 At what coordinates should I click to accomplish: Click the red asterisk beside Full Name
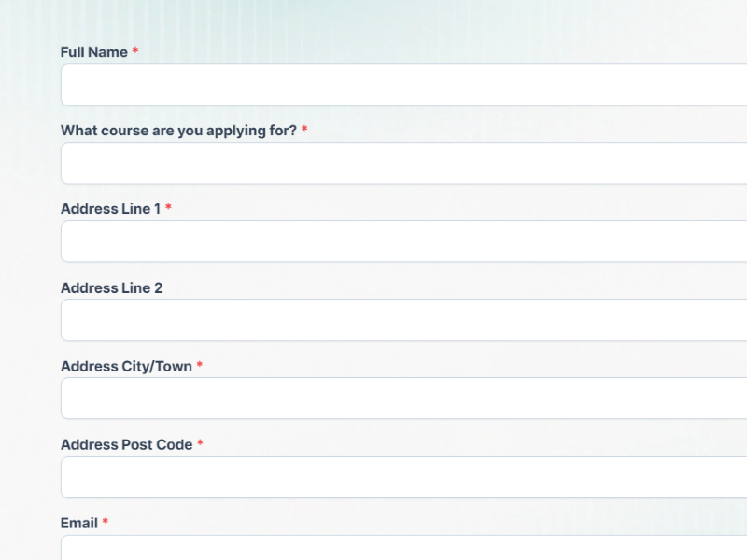135,51
